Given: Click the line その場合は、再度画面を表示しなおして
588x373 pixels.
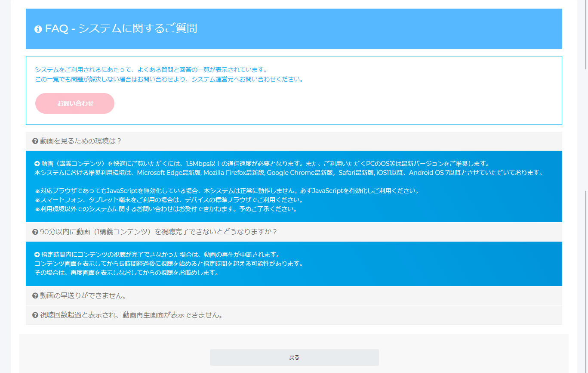Looking at the screenshot, I should coord(126,273).
